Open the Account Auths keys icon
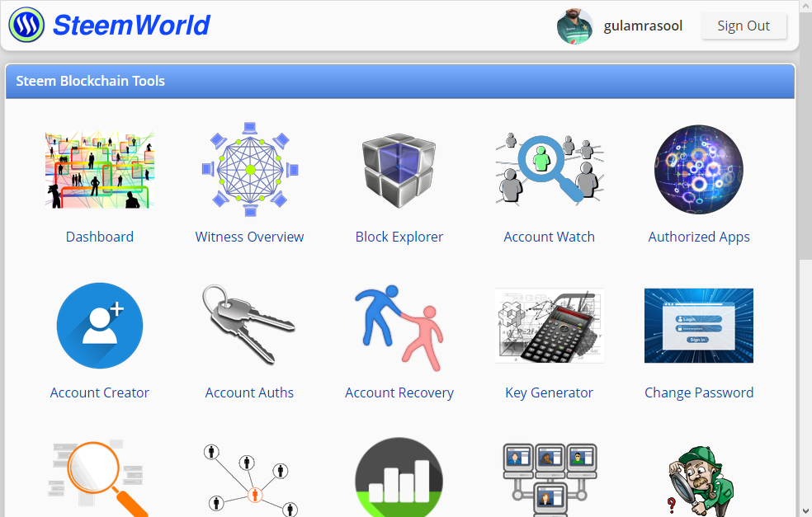812x517 pixels. tap(249, 325)
